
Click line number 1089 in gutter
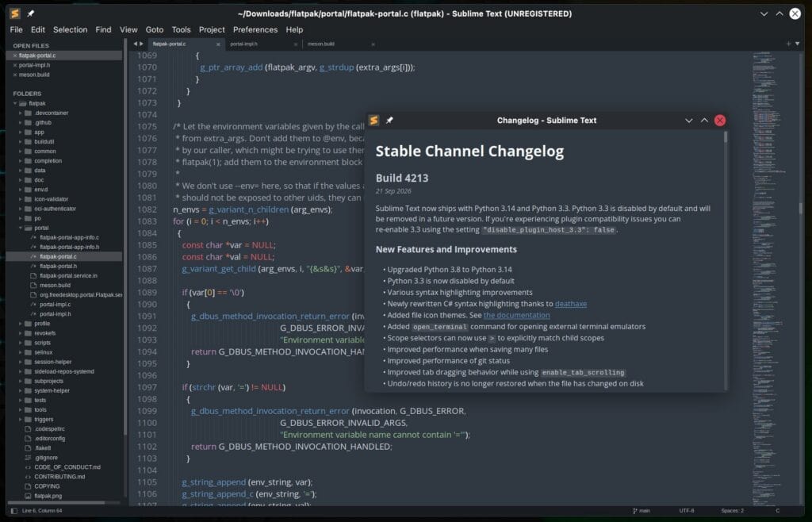147,293
